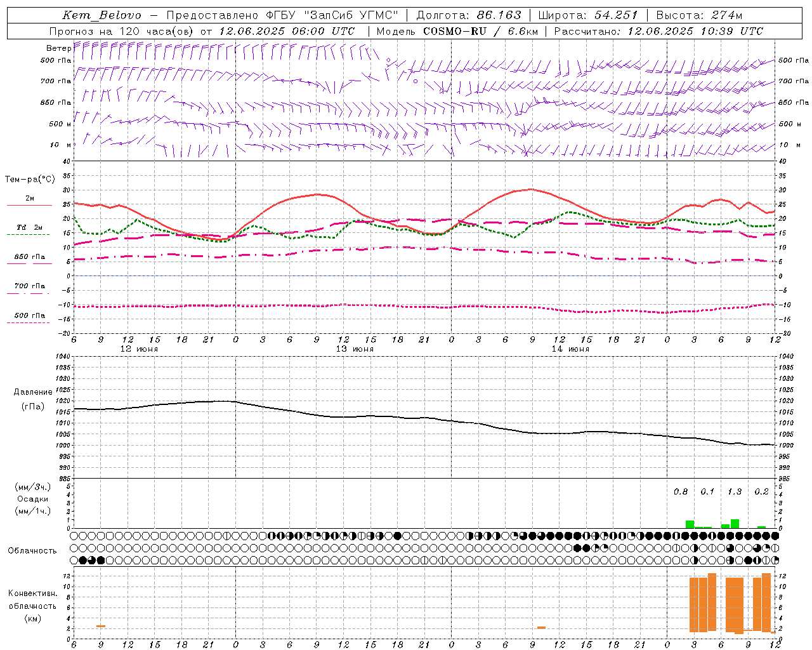Click "Прогноз на 120 часа(ов)" text
Image resolution: width=812 pixels, height=650 pixels.
click(121, 31)
